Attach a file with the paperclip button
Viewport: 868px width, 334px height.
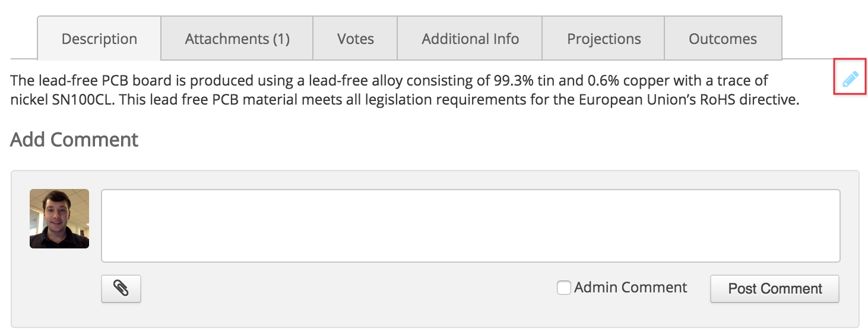pyautogui.click(x=121, y=289)
